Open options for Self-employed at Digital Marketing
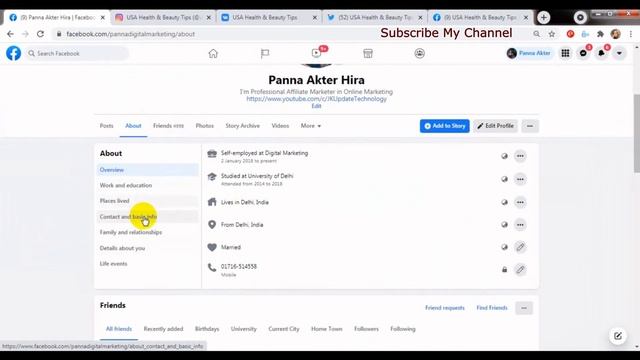The height and width of the screenshot is (360, 640). pyautogui.click(x=520, y=156)
